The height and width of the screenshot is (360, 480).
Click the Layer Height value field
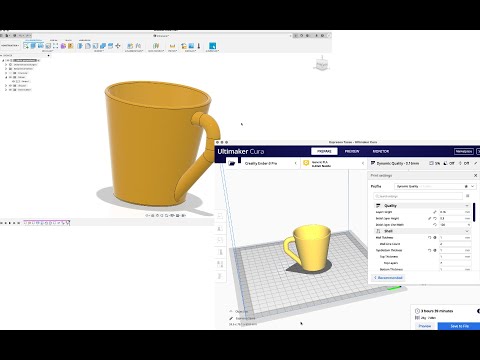pyautogui.click(x=455, y=212)
